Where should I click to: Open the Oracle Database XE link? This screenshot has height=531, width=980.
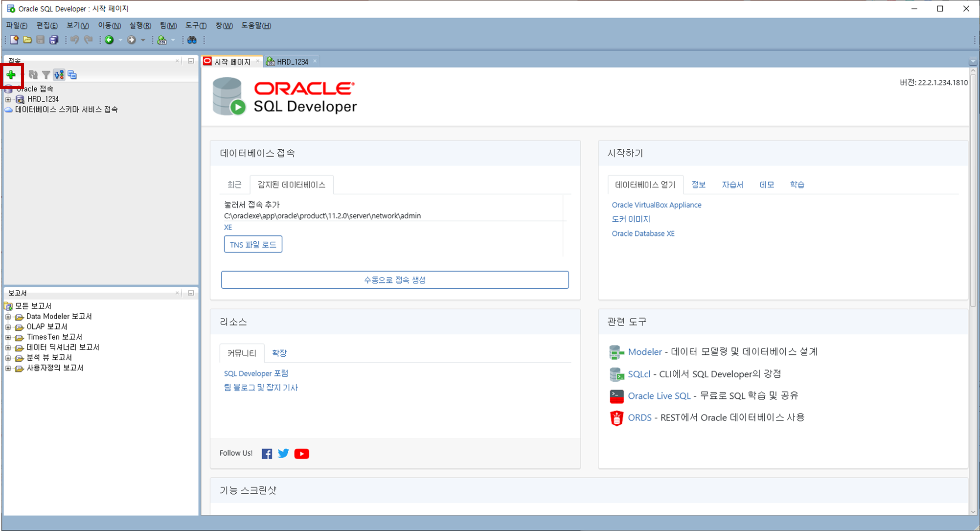[643, 233]
